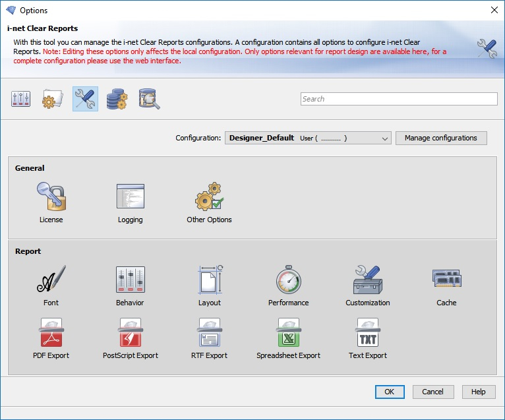The width and height of the screenshot is (505, 420).
Task: Open PDF Export settings
Action: point(51,339)
